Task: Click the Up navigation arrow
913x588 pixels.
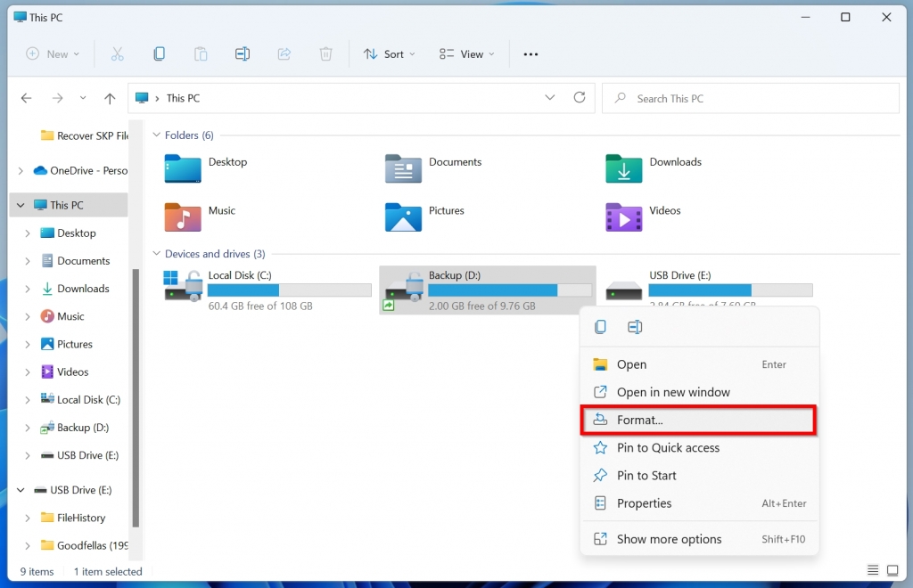Action: point(109,98)
